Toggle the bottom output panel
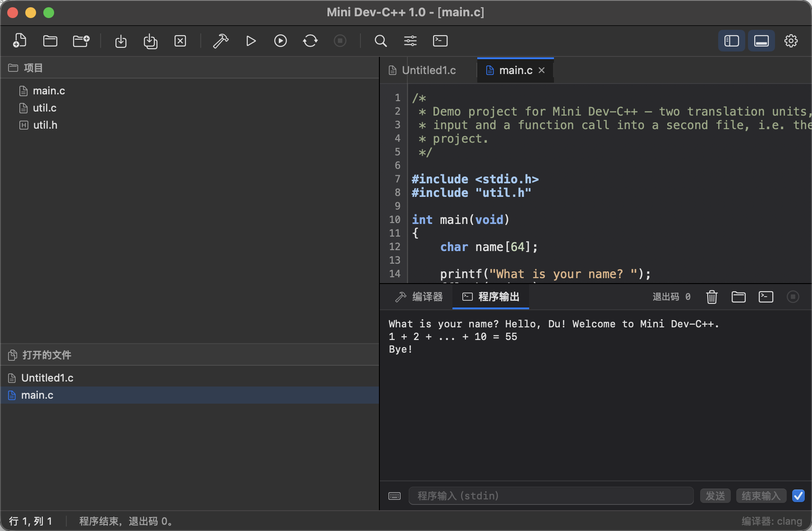The width and height of the screenshot is (812, 531). 761,41
